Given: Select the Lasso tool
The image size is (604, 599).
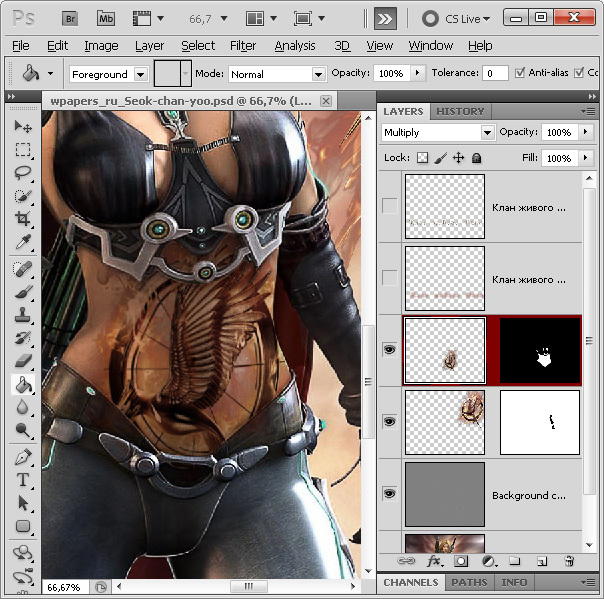Looking at the screenshot, I should [x=23, y=173].
